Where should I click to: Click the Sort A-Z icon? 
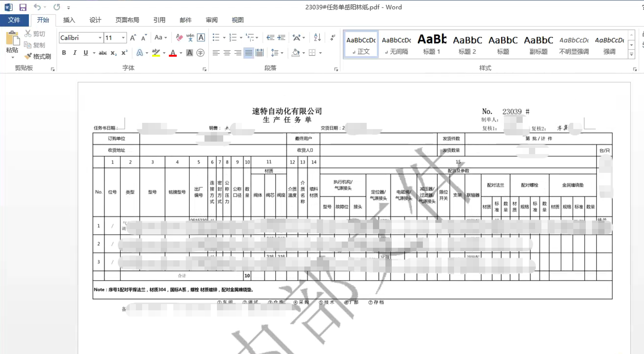coord(317,37)
